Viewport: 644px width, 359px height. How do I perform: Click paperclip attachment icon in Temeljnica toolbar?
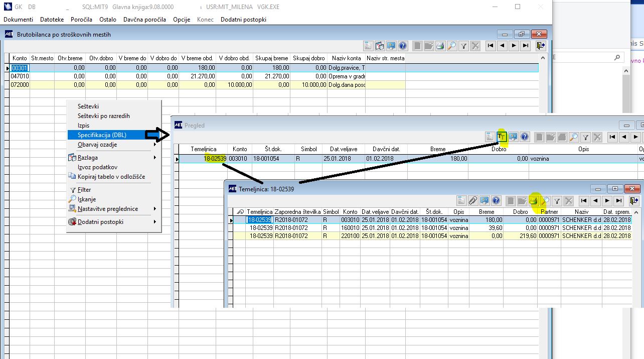tap(472, 201)
